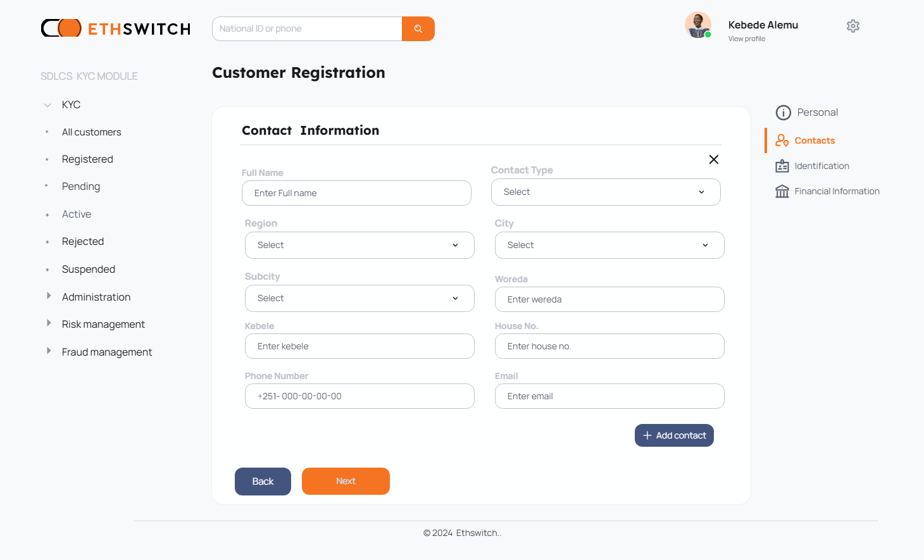The height and width of the screenshot is (560, 924).
Task: Click the Full Name input field
Action: pyautogui.click(x=356, y=193)
